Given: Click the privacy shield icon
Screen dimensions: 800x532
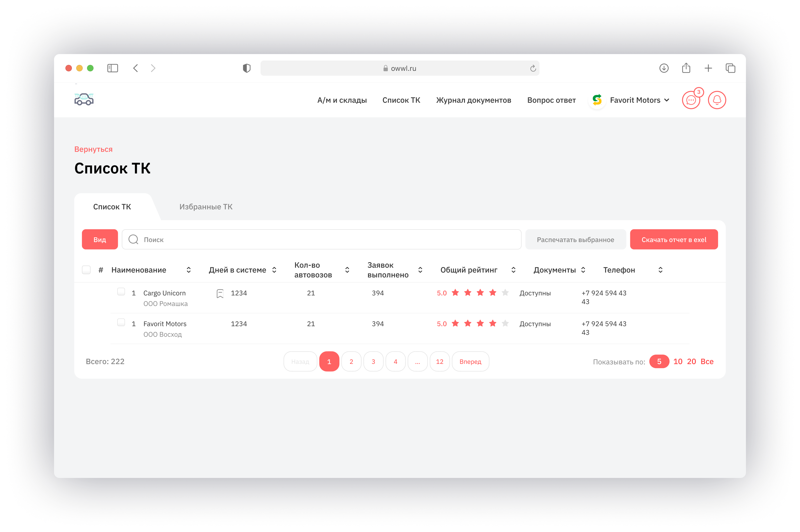Looking at the screenshot, I should (246, 68).
